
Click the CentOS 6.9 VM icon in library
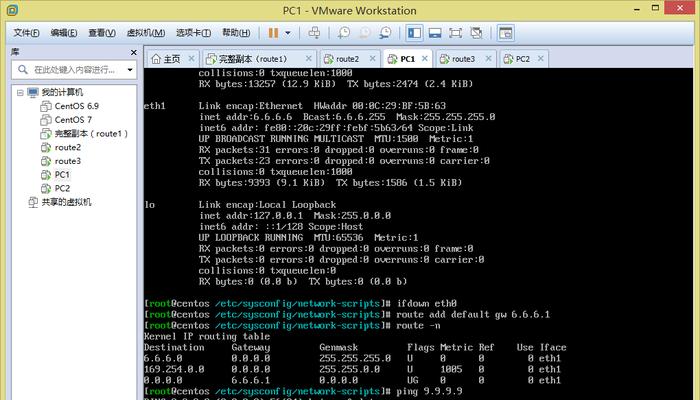click(46, 106)
